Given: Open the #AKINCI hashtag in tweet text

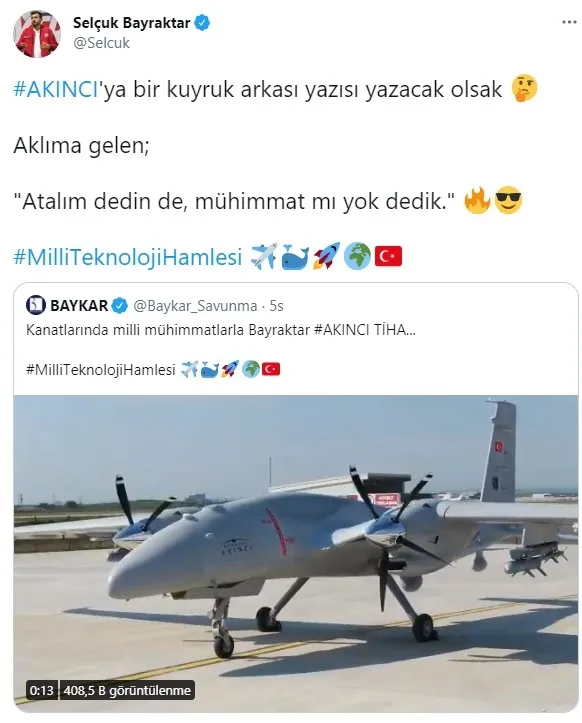Looking at the screenshot, I should pos(56,89).
